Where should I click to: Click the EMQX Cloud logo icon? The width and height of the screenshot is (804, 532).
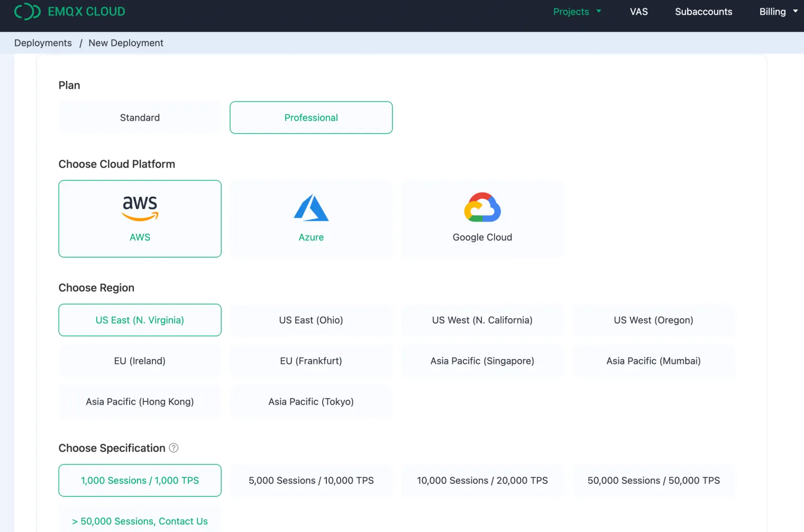tap(27, 12)
